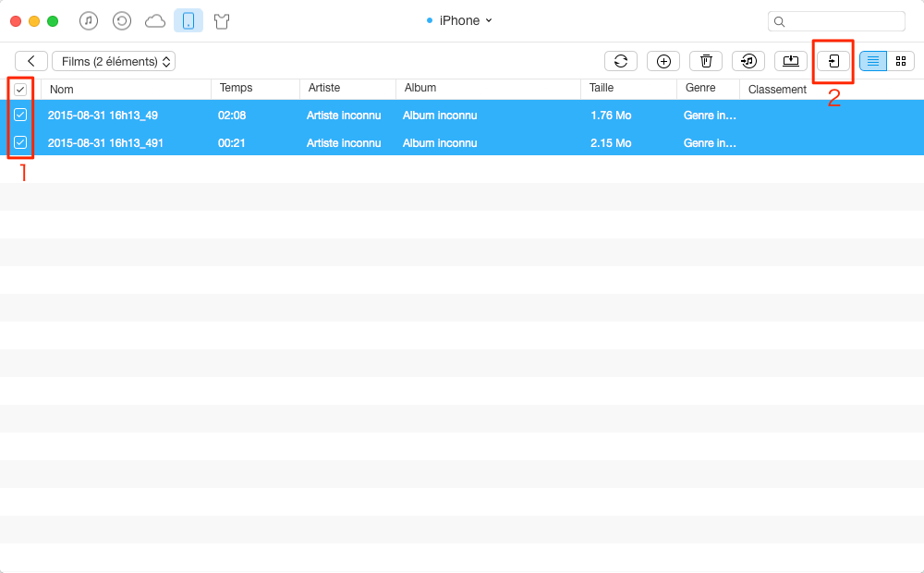Screen dimensions: 924x573
Task: Click the delete trash button
Action: click(x=706, y=61)
